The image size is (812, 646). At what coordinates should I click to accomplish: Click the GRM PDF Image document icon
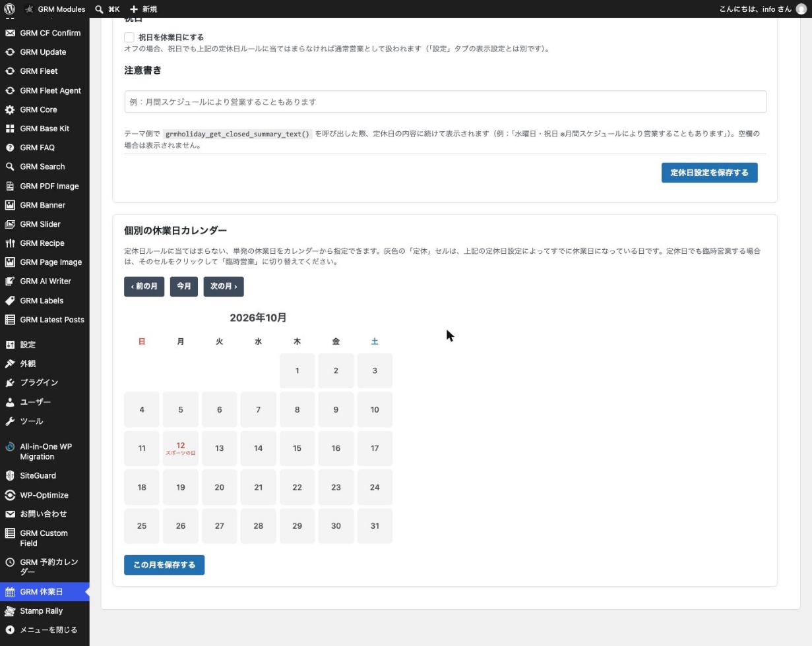[10, 186]
